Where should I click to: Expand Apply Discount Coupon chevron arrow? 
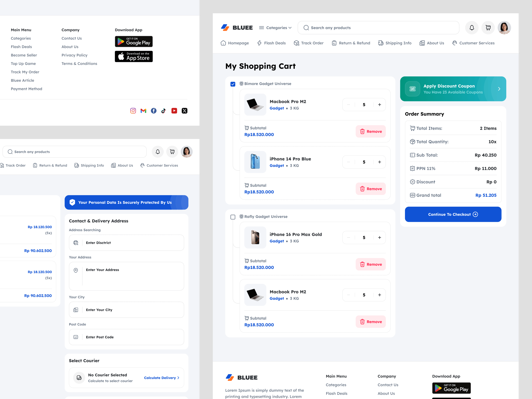coord(499,89)
